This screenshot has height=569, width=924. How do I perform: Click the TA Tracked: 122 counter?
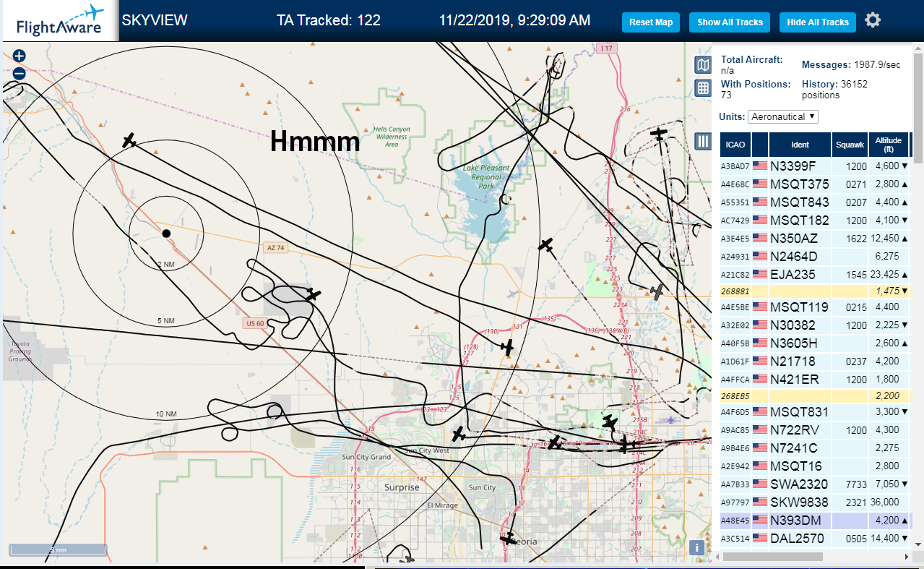click(329, 20)
